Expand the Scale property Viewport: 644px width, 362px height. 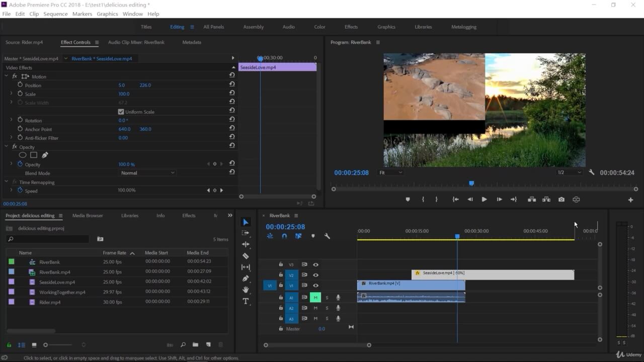(x=12, y=94)
